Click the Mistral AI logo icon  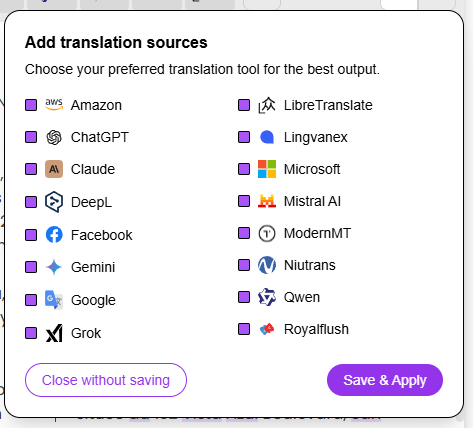(267, 201)
